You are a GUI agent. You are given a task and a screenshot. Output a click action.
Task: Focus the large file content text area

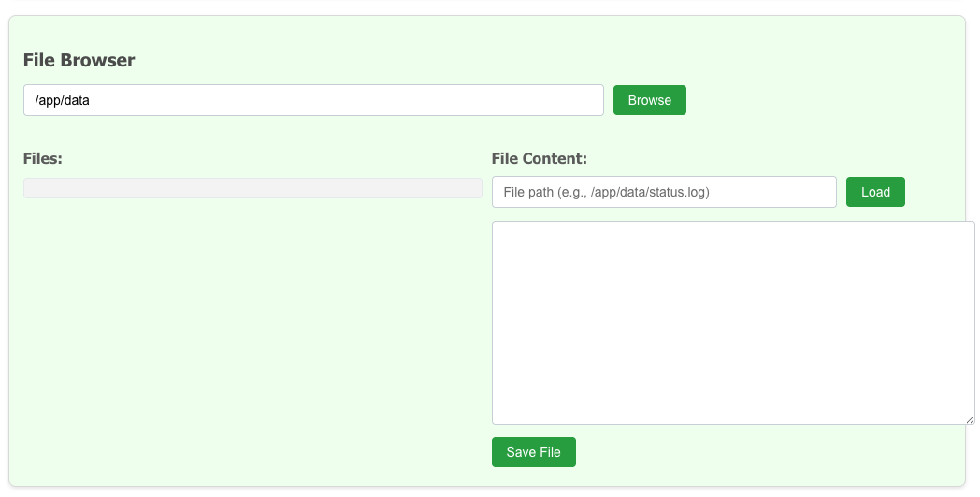point(733,323)
